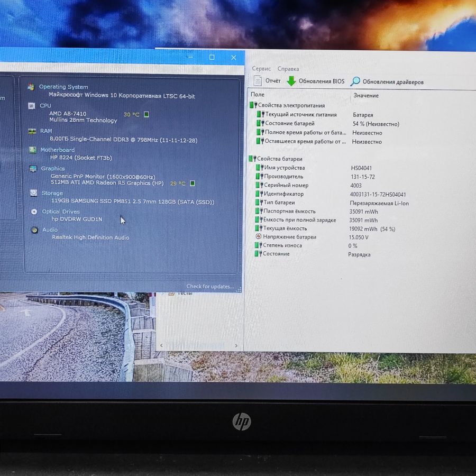476x476 pixels.
Task: Open the Audio section link
Action: (x=50, y=230)
